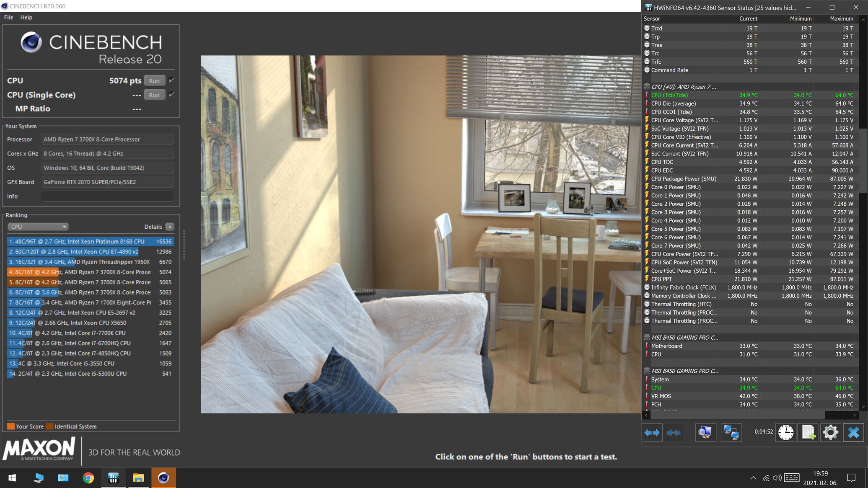Image resolution: width=868 pixels, height=488 pixels.
Task: Click the Info input field
Action: 107,196
